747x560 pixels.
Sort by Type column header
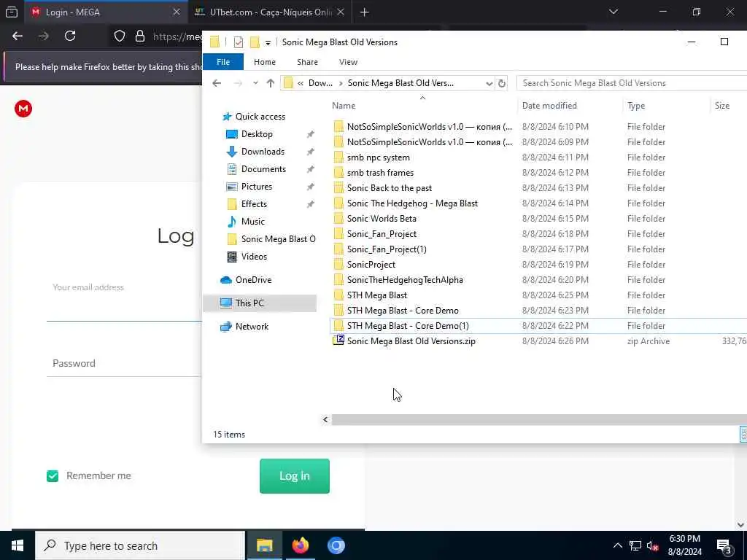pyautogui.click(x=636, y=106)
